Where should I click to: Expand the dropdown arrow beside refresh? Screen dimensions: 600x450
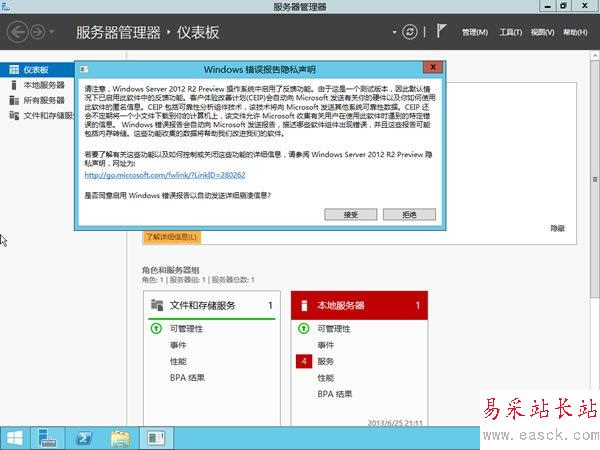point(394,32)
